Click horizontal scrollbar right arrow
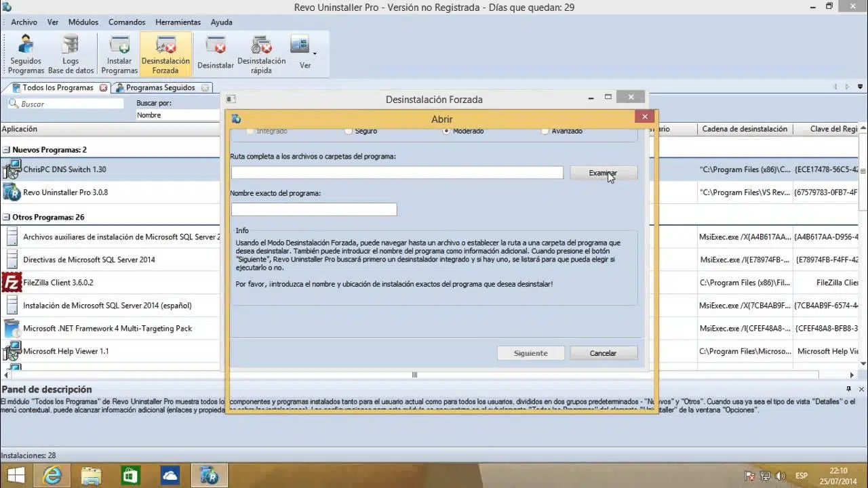Screen dimensions: 868x488 click(852, 375)
